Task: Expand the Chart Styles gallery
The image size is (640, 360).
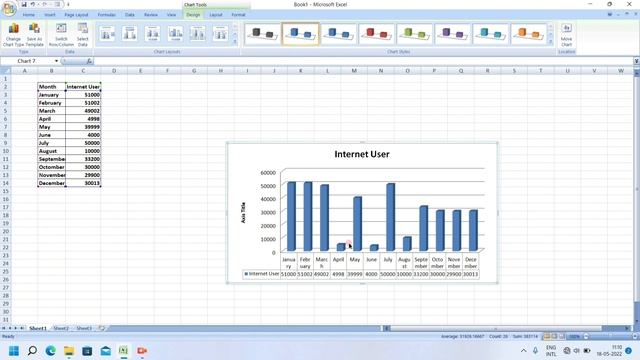Action: (551, 42)
